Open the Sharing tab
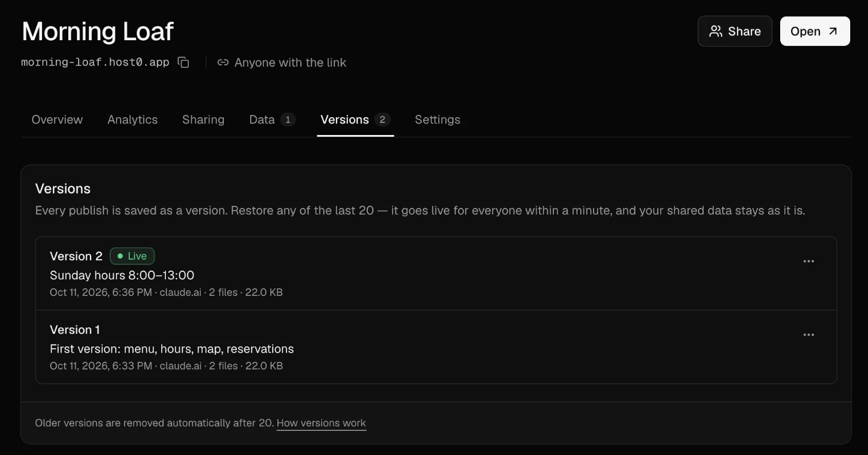Viewport: 868px width, 455px height. pyautogui.click(x=203, y=119)
